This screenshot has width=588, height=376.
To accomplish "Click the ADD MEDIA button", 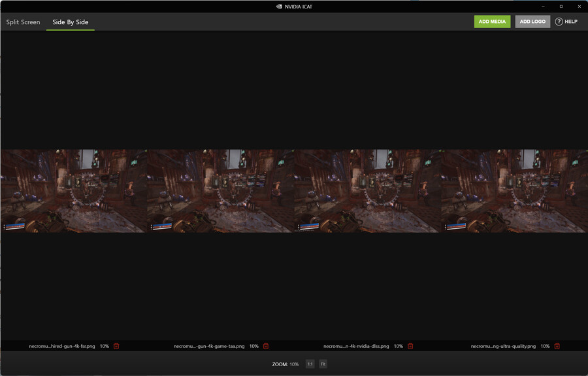I will click(492, 22).
